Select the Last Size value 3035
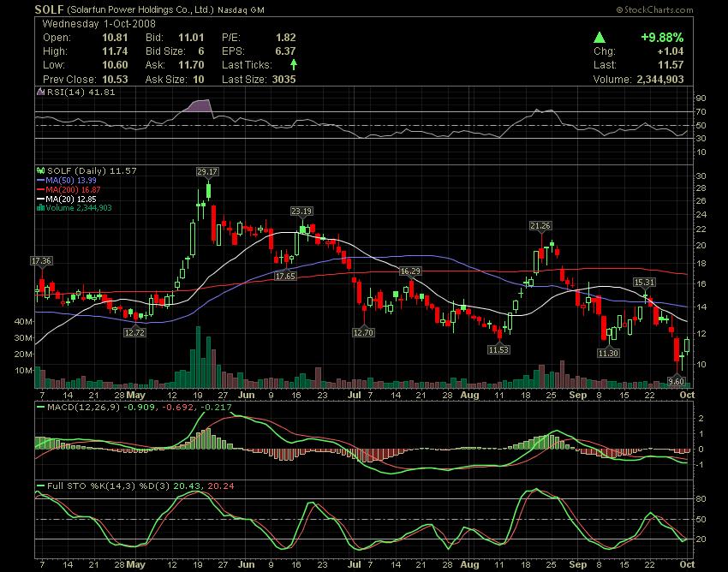 [283, 80]
